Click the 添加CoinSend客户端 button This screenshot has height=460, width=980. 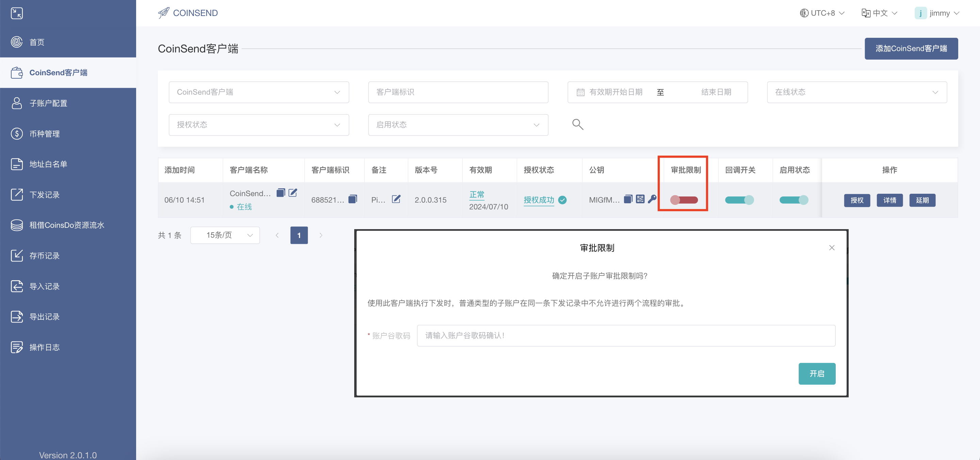tap(911, 48)
